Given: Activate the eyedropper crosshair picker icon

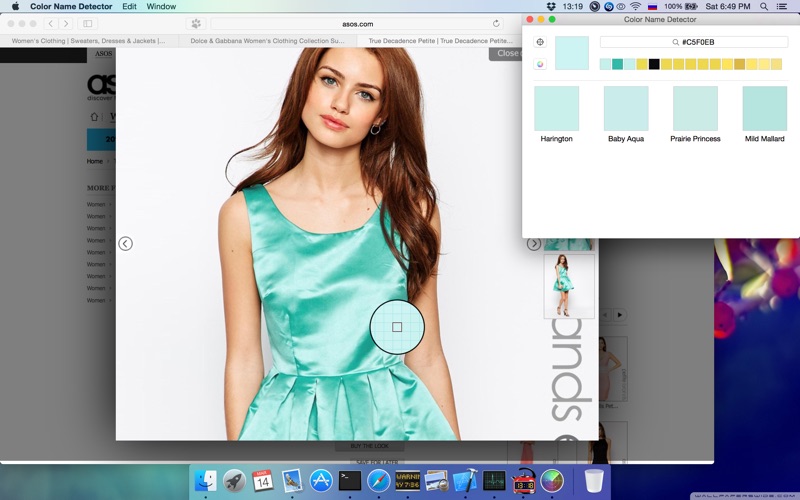Looking at the screenshot, I should click(540, 42).
